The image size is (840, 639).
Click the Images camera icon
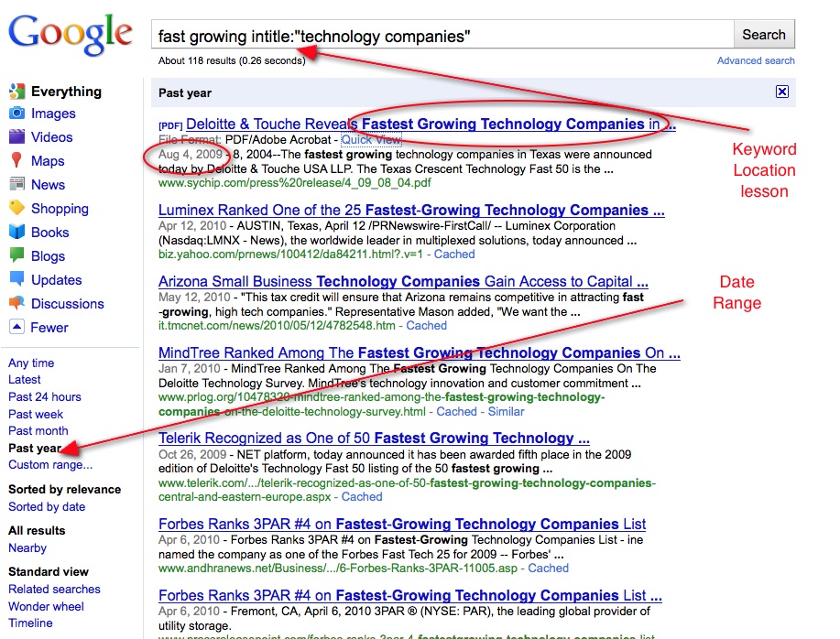(16, 114)
